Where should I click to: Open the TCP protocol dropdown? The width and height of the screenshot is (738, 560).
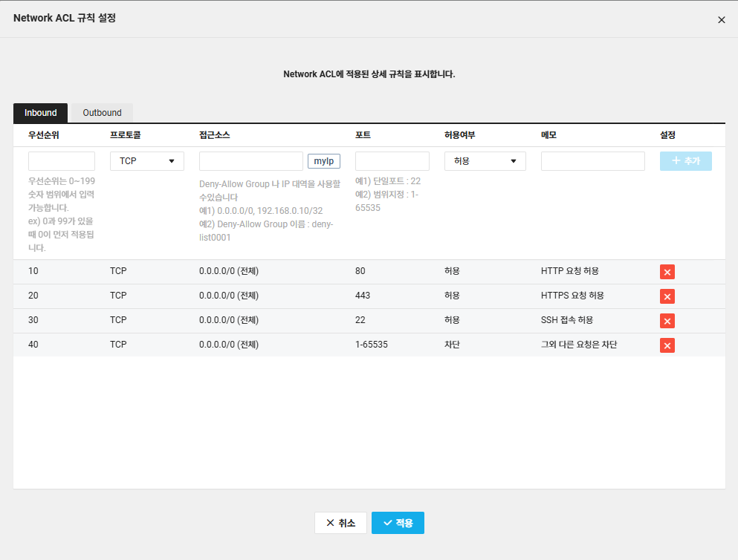point(147,161)
